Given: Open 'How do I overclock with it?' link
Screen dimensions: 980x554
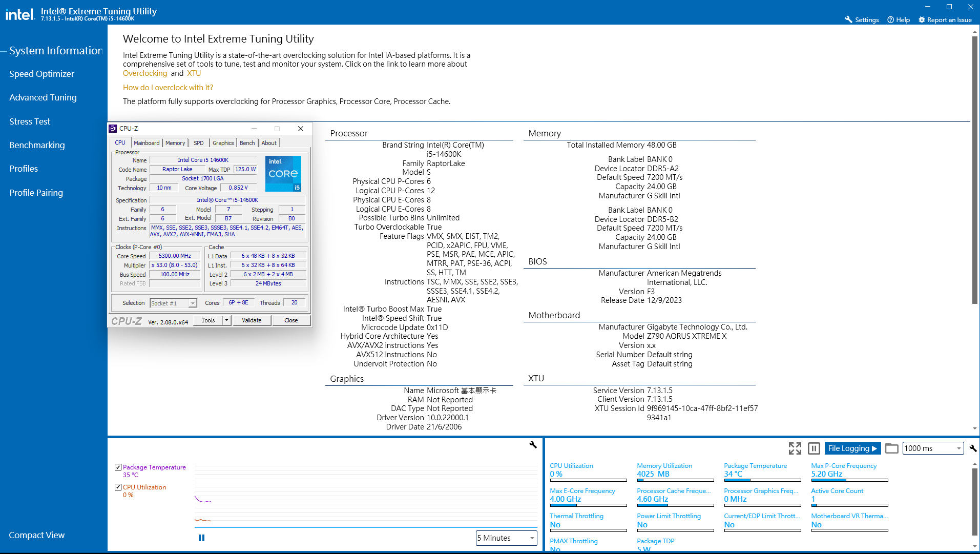Looking at the screenshot, I should tap(168, 88).
